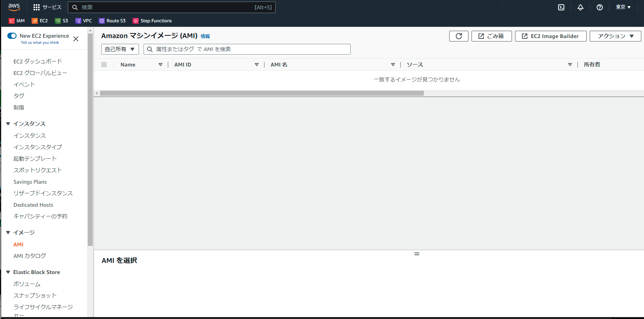Screen dimensions: 644x319
Task: Open インスタンス page link in sidebar
Action: coord(30,136)
